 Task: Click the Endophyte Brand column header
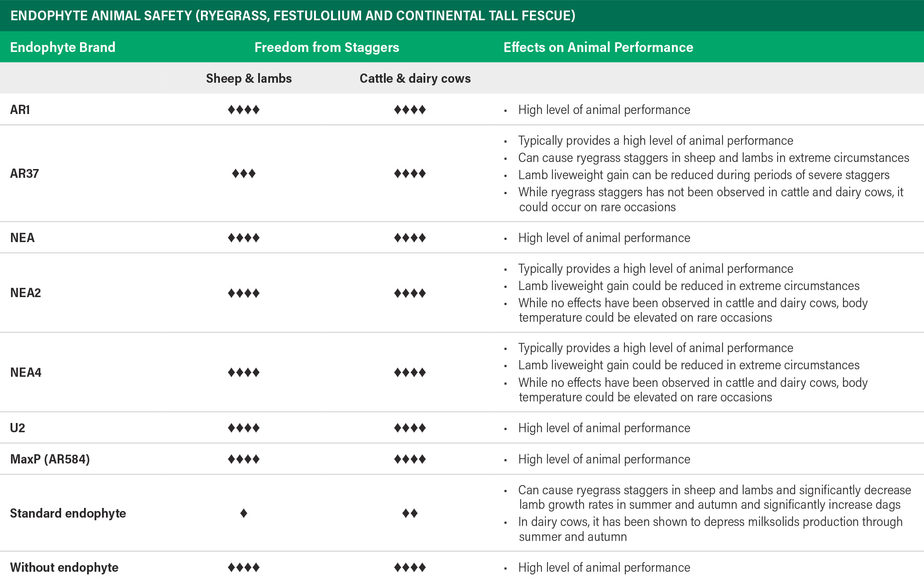62,47
